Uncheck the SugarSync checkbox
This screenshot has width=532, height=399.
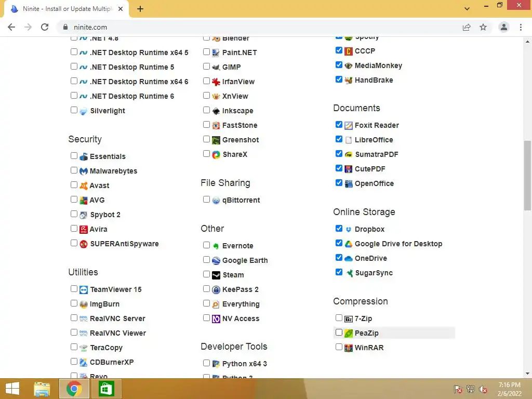click(339, 272)
